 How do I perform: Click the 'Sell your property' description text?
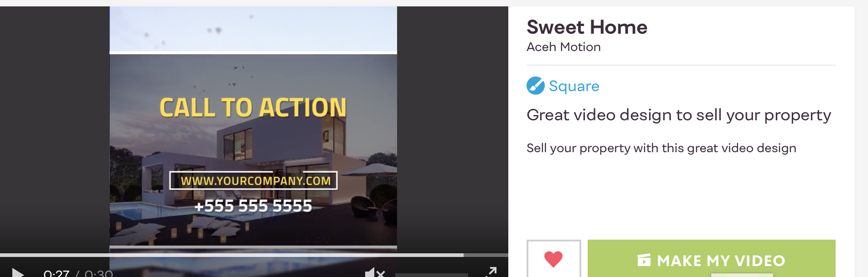point(661,149)
